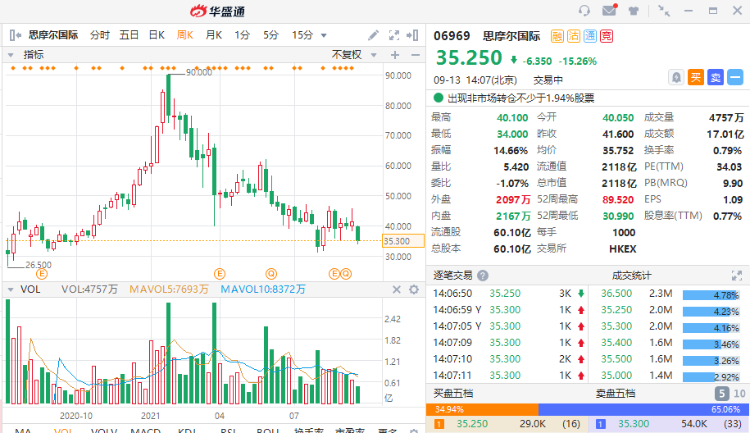Click the orange 34.94% bid ratio bar

[x=482, y=410]
